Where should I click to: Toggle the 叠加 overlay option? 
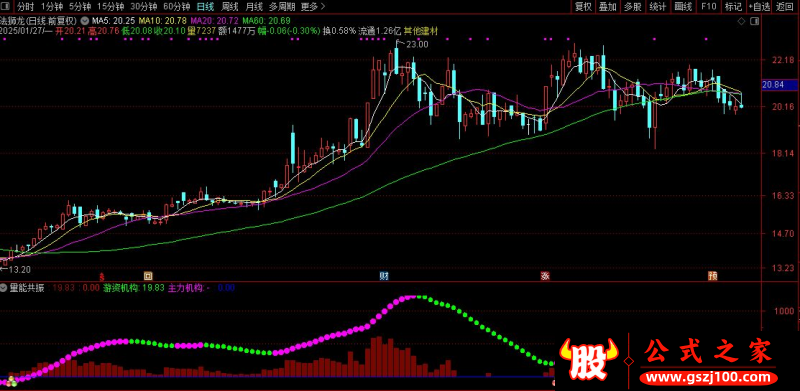click(608, 7)
